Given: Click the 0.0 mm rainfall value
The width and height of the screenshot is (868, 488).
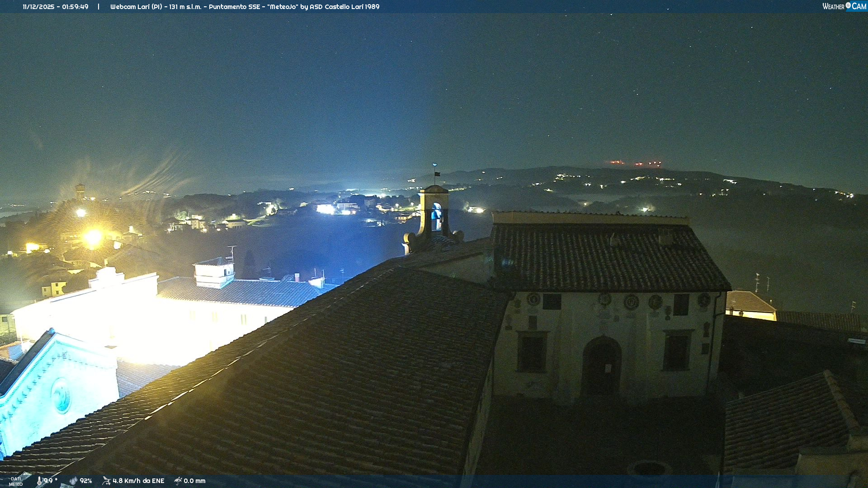Looking at the screenshot, I should click(x=194, y=481).
